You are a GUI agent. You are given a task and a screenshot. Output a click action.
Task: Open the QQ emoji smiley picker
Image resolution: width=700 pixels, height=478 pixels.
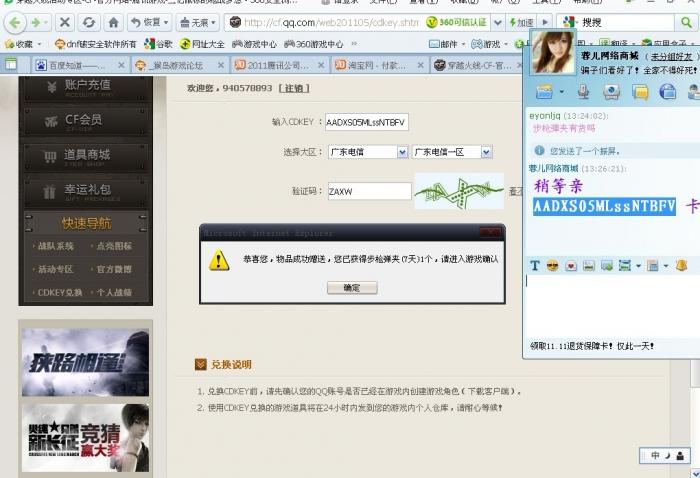tap(552, 266)
